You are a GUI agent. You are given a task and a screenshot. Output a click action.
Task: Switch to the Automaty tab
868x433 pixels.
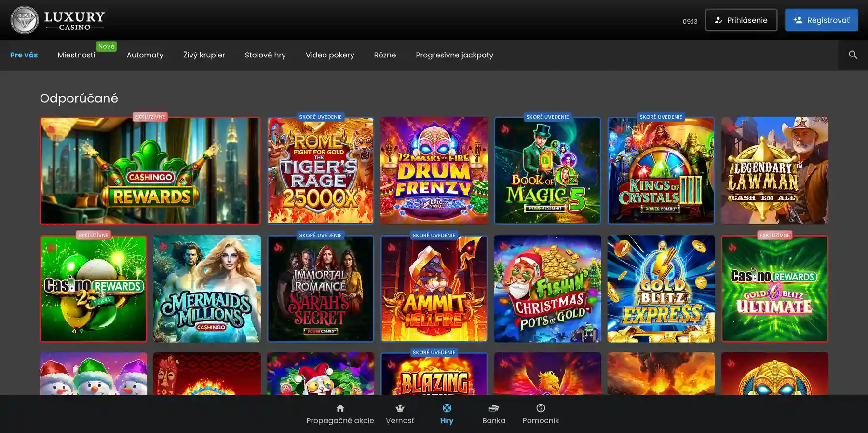coord(145,55)
